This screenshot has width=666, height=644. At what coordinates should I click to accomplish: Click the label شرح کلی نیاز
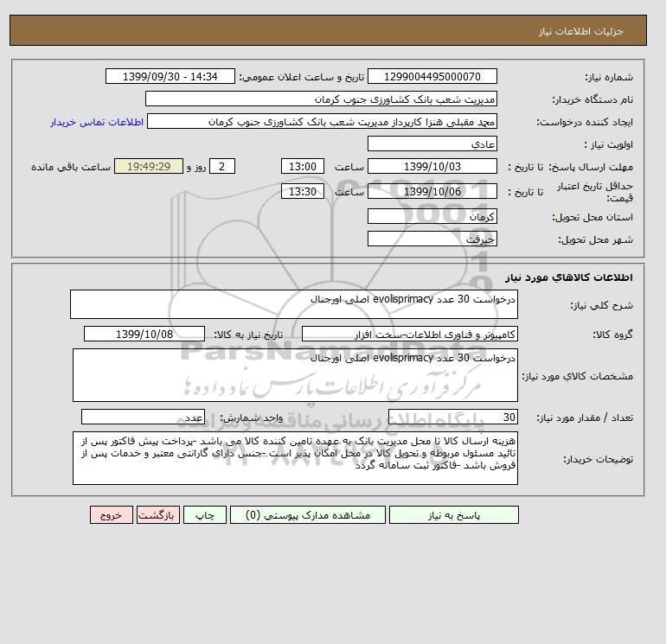tap(601, 305)
